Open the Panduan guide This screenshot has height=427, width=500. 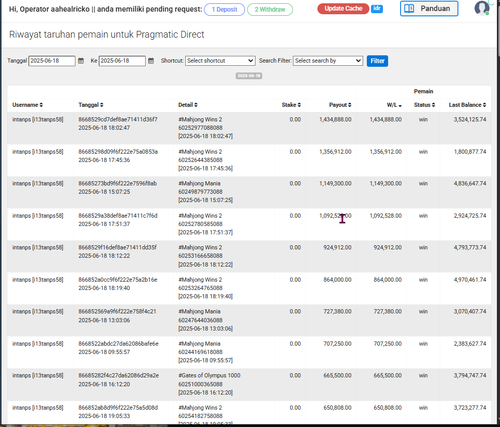pyautogui.click(x=429, y=8)
